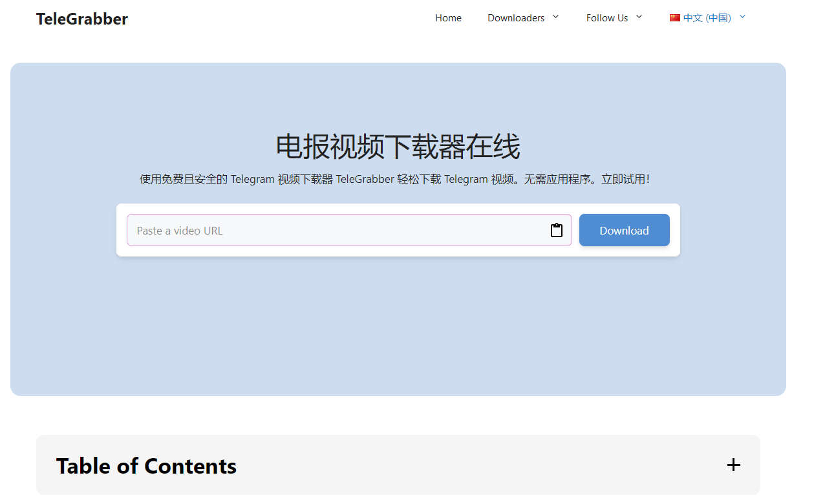Click the clipboard paste icon

tap(557, 230)
